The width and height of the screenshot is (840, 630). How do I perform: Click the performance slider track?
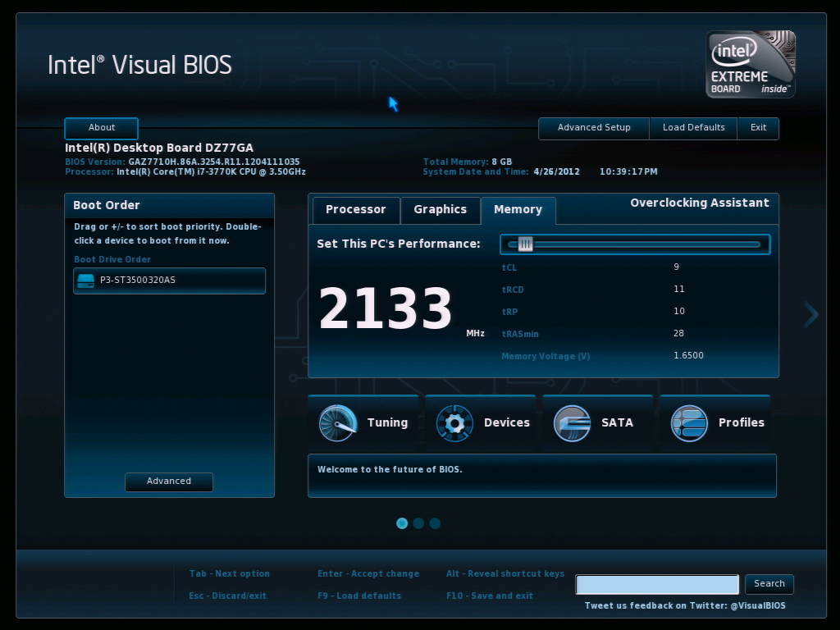(635, 244)
